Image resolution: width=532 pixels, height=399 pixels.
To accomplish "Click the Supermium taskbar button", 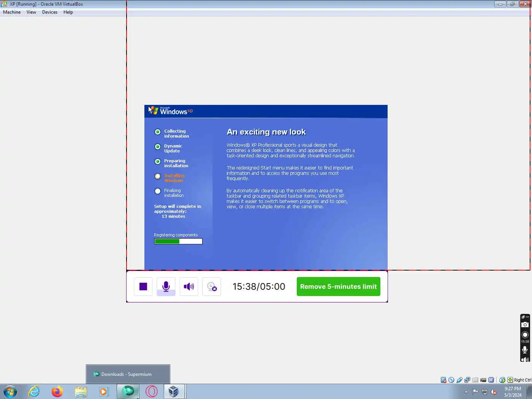I will point(128,391).
